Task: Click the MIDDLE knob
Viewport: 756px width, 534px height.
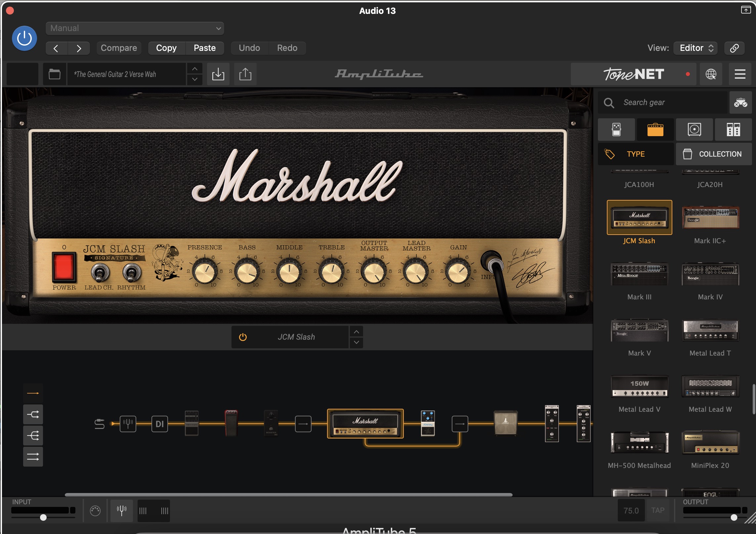Action: pos(289,272)
